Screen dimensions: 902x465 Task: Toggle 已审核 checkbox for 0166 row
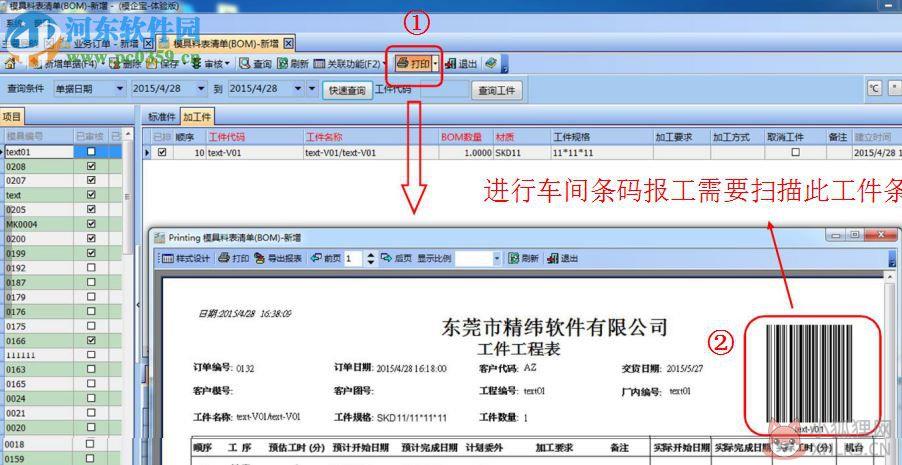(x=91, y=341)
